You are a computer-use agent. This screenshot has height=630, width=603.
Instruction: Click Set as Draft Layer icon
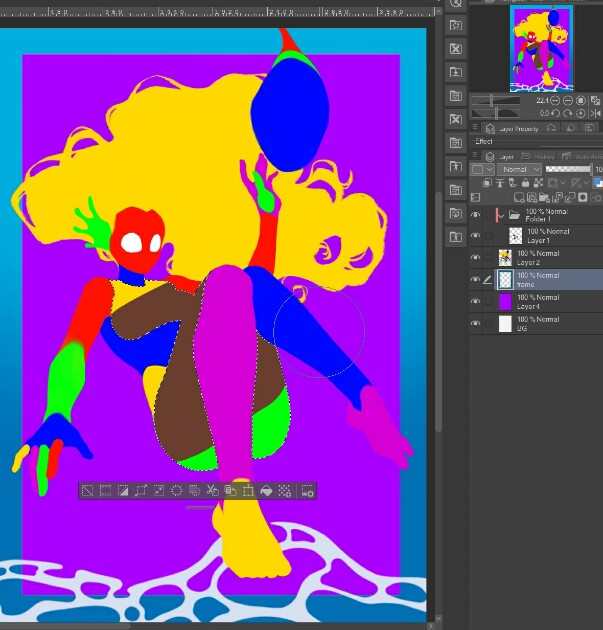click(x=513, y=183)
